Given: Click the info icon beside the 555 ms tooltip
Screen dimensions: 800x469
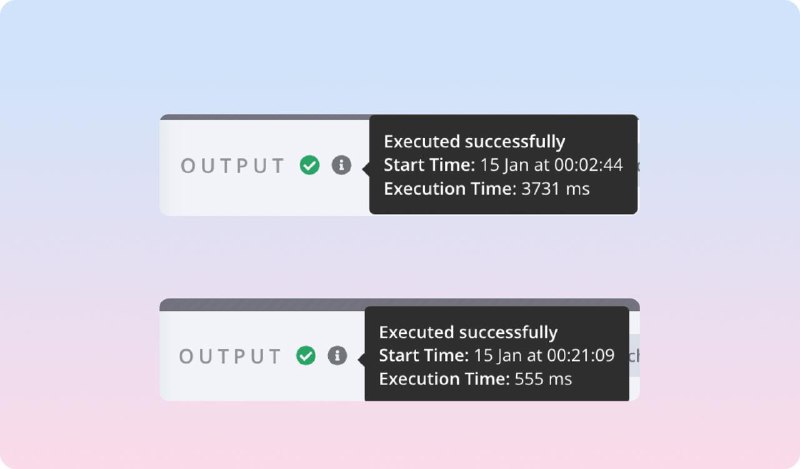Looking at the screenshot, I should pos(337,355).
